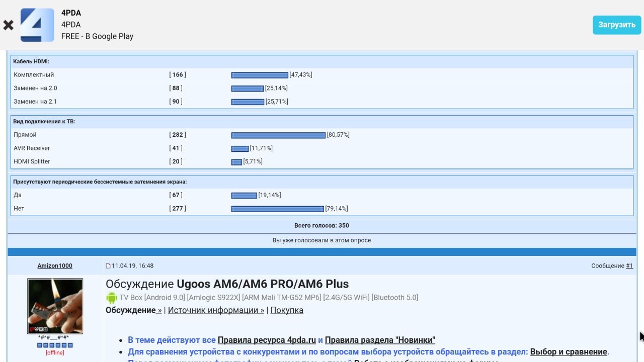The image size is (644, 362).
Task: Click the 4PDA app logo icon
Action: click(x=37, y=25)
